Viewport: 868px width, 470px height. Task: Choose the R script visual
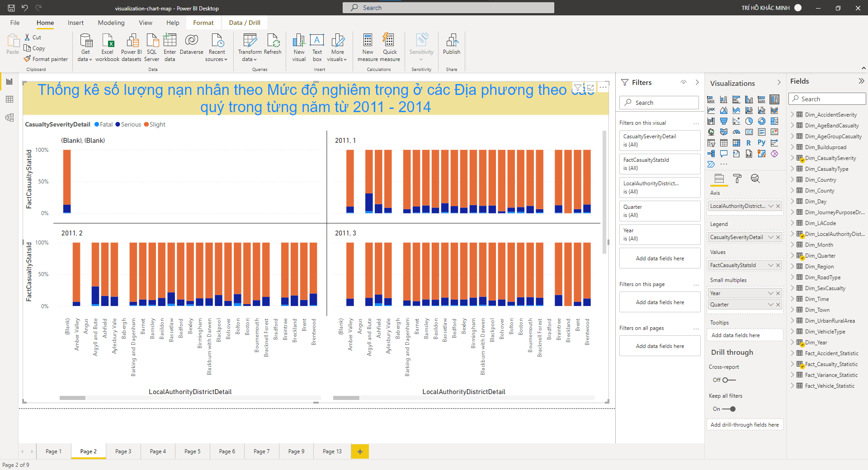click(749, 143)
